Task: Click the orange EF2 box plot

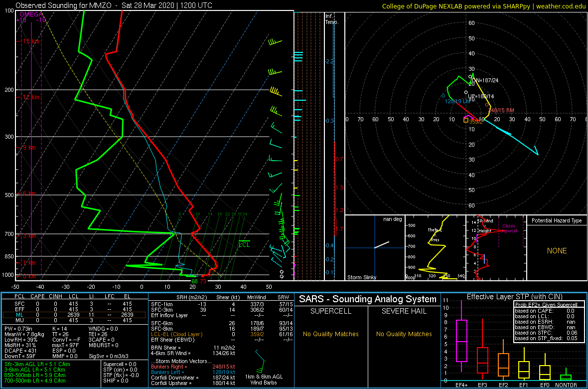Action: click(503, 361)
